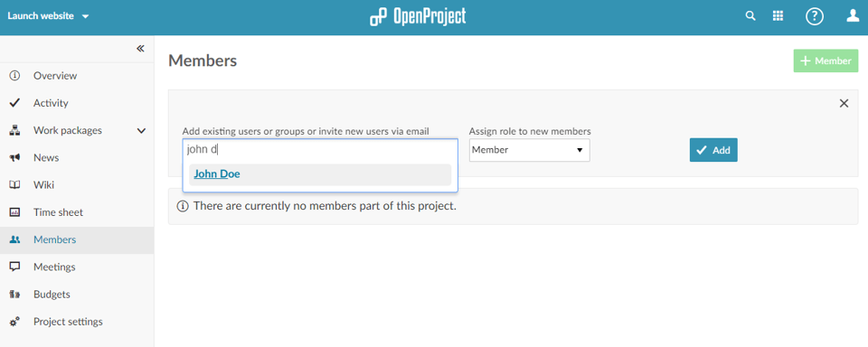Open the modules grid icon
The height and width of the screenshot is (347, 868).
(x=778, y=16)
